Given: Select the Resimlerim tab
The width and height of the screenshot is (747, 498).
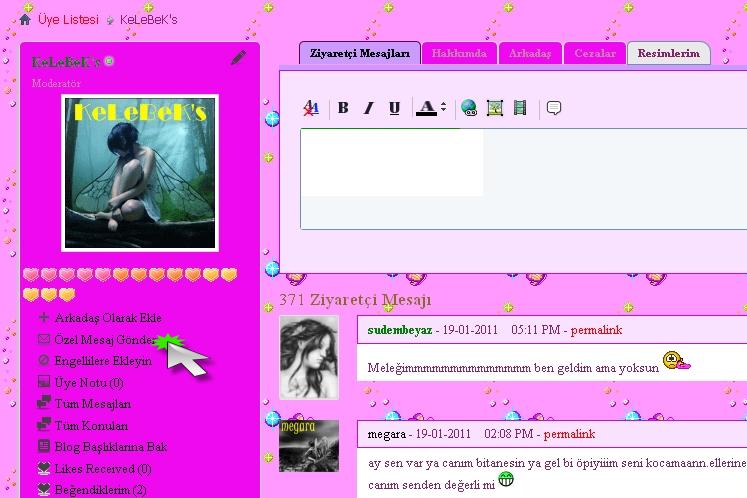Looking at the screenshot, I should 668,53.
